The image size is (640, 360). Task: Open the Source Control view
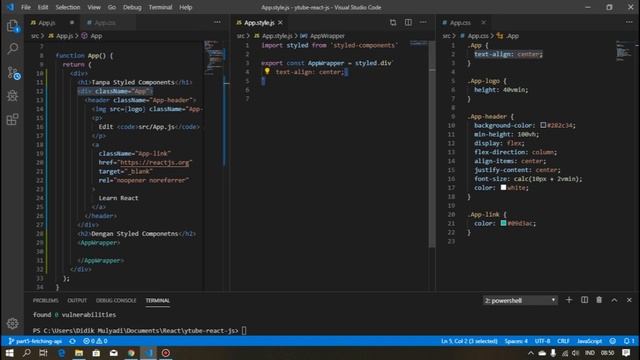point(13,73)
